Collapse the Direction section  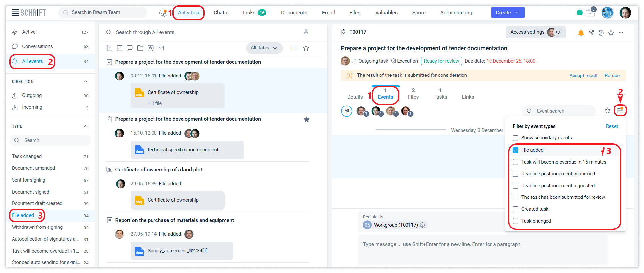[86, 82]
